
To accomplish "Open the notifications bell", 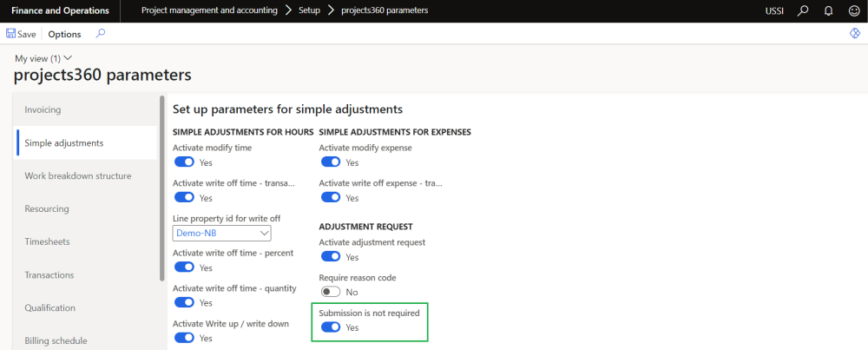I will 828,10.
